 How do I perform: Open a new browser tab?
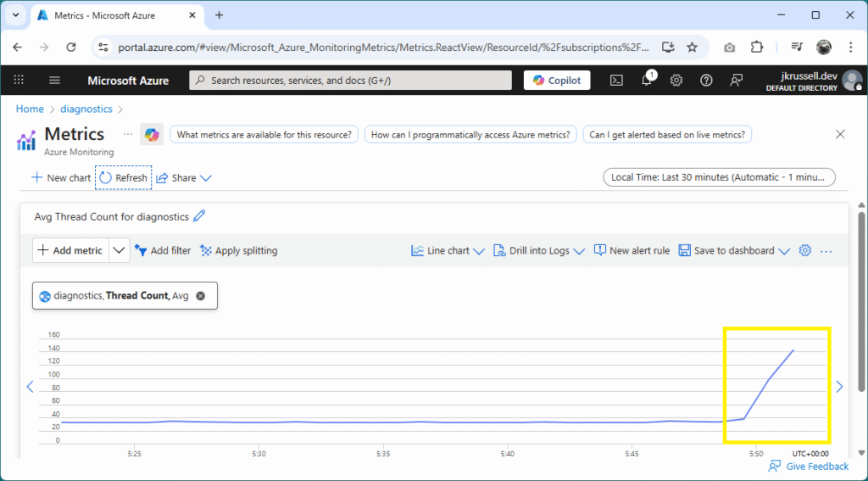tap(220, 15)
